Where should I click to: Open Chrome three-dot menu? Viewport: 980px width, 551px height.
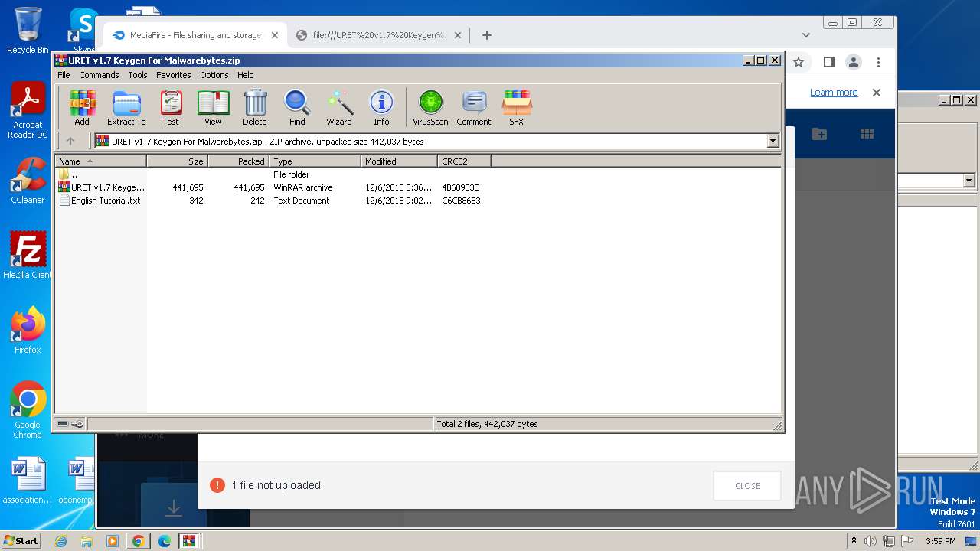click(x=878, y=62)
